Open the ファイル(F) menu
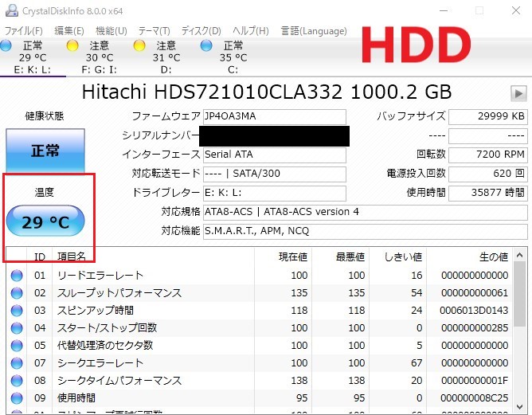The image size is (532, 415). pos(23,31)
